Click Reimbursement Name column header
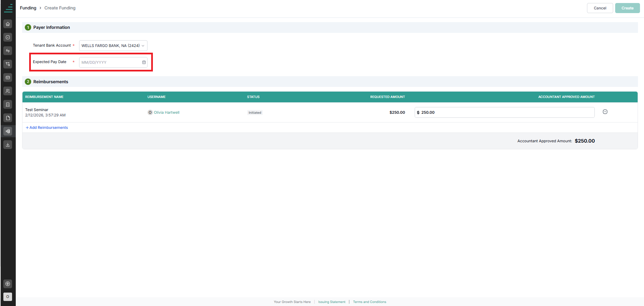The height and width of the screenshot is (306, 644). point(44,97)
